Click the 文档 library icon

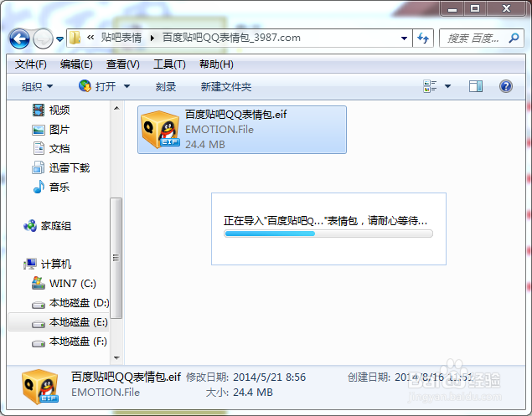[39, 148]
